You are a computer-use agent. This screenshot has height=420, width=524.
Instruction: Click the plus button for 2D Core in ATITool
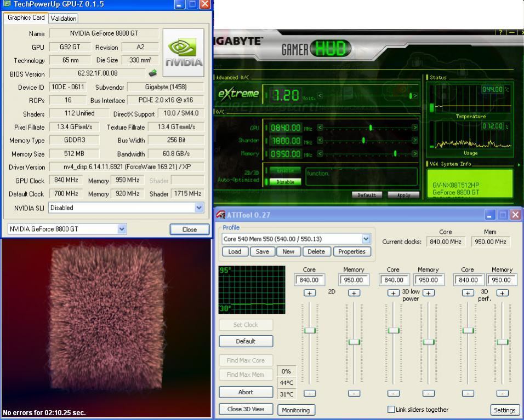(310, 293)
